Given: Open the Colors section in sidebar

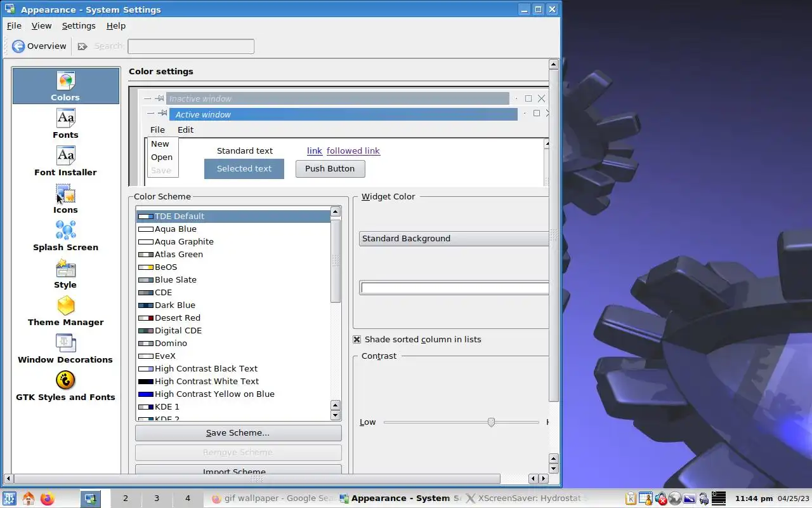Looking at the screenshot, I should pyautogui.click(x=65, y=86).
